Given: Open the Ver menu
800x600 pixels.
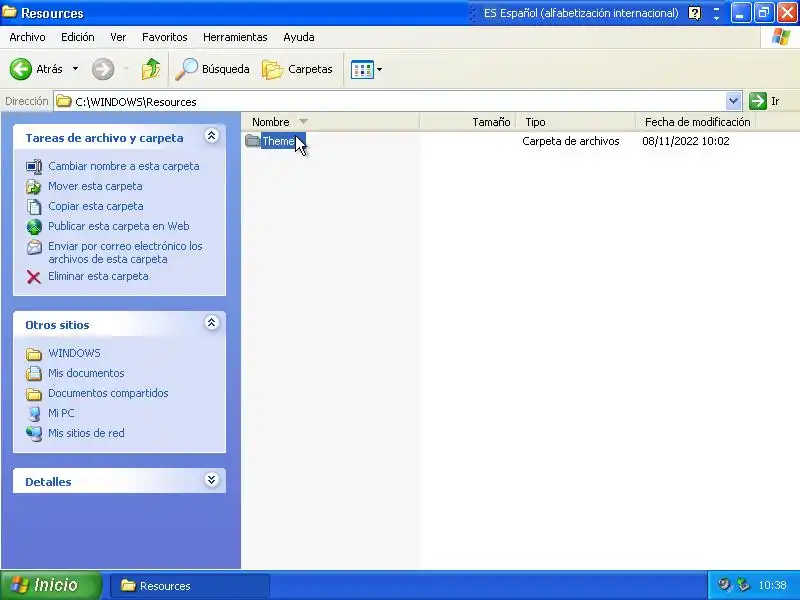Looking at the screenshot, I should (118, 37).
